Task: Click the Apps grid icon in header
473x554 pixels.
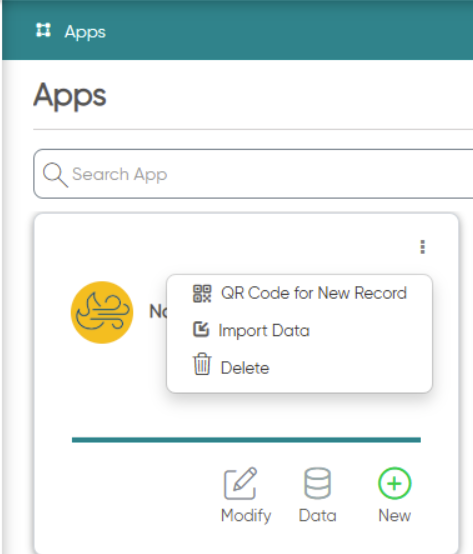Action: tap(43, 30)
